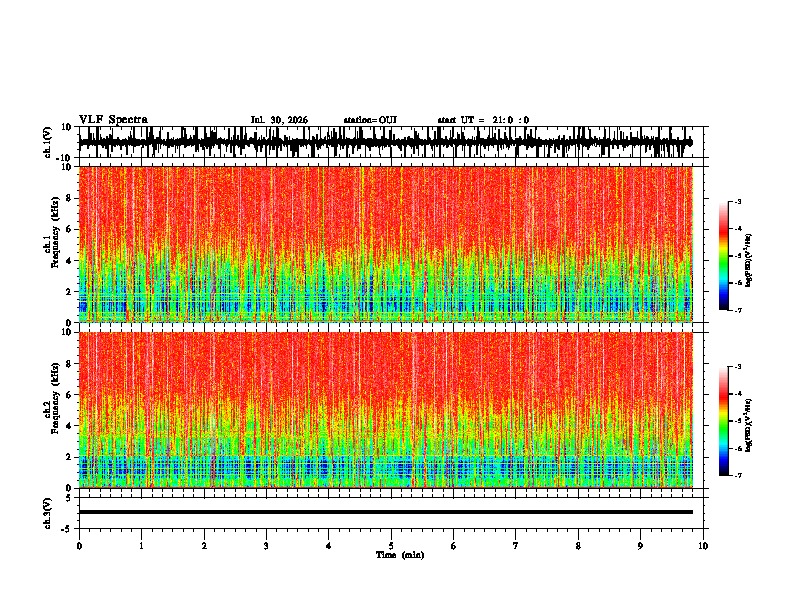Click the ch.2 colorbar's log(PSD) unit label
792x612 pixels.
click(749, 426)
